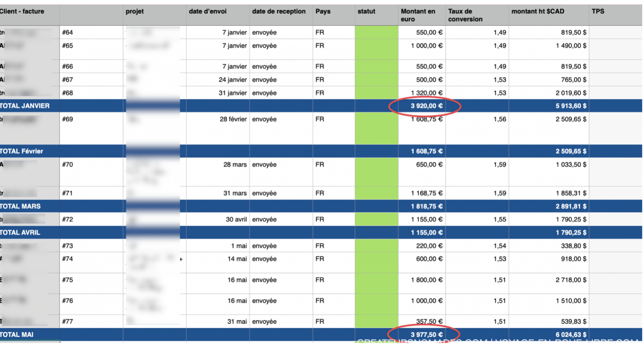Select the "projet" column header

point(134,12)
